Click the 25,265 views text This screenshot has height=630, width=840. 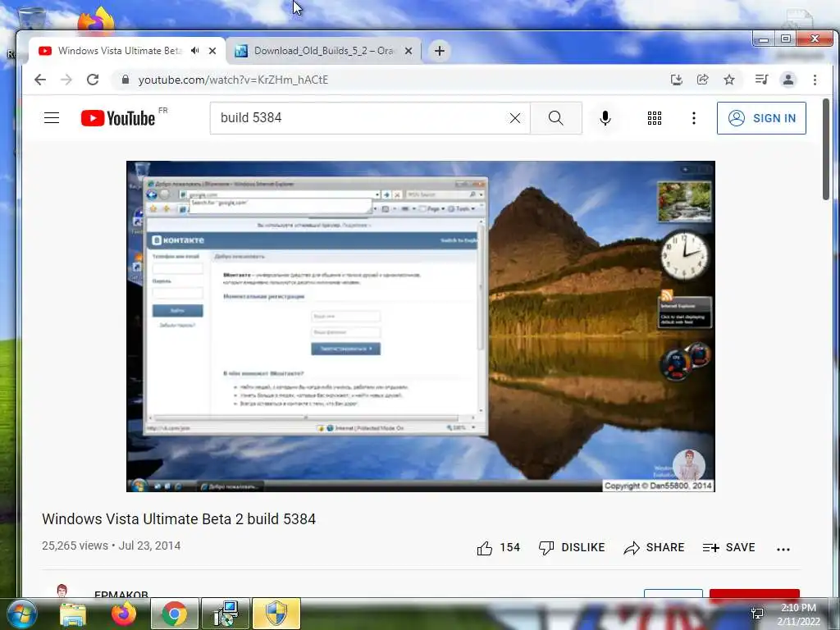75,546
